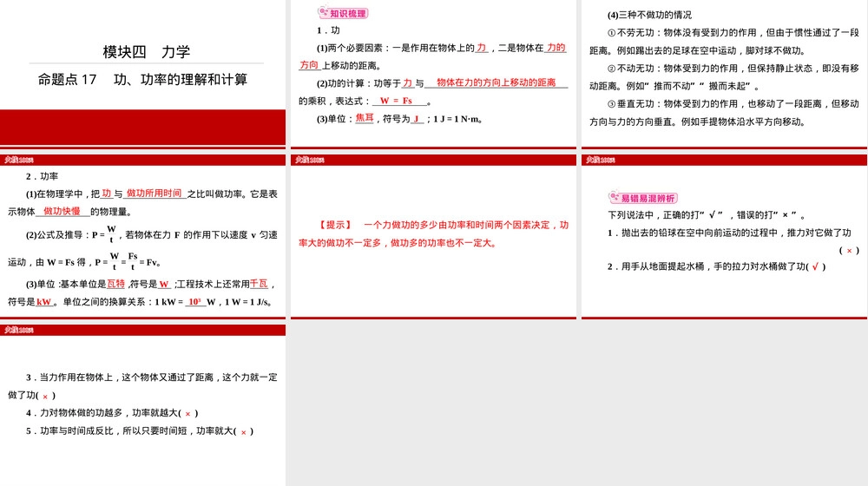Click question 1 about 抛出去的铅球

(733, 240)
